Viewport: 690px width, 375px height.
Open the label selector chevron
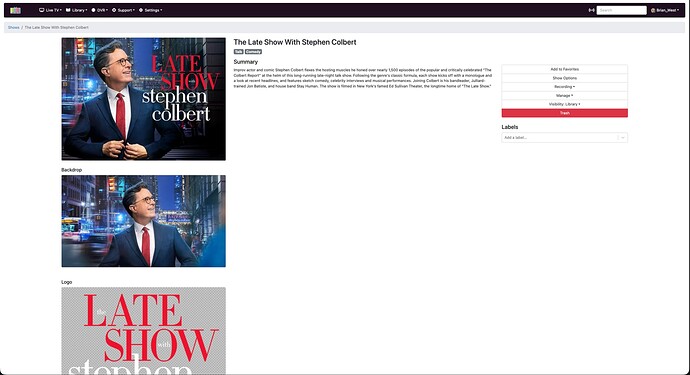click(x=623, y=138)
